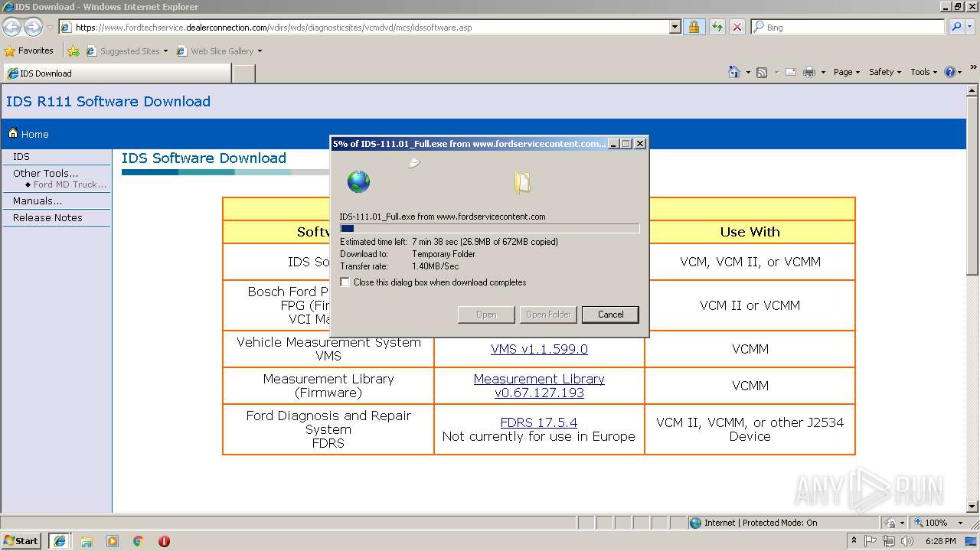Open the recent pages dropdown arrow

pyautogui.click(x=50, y=28)
